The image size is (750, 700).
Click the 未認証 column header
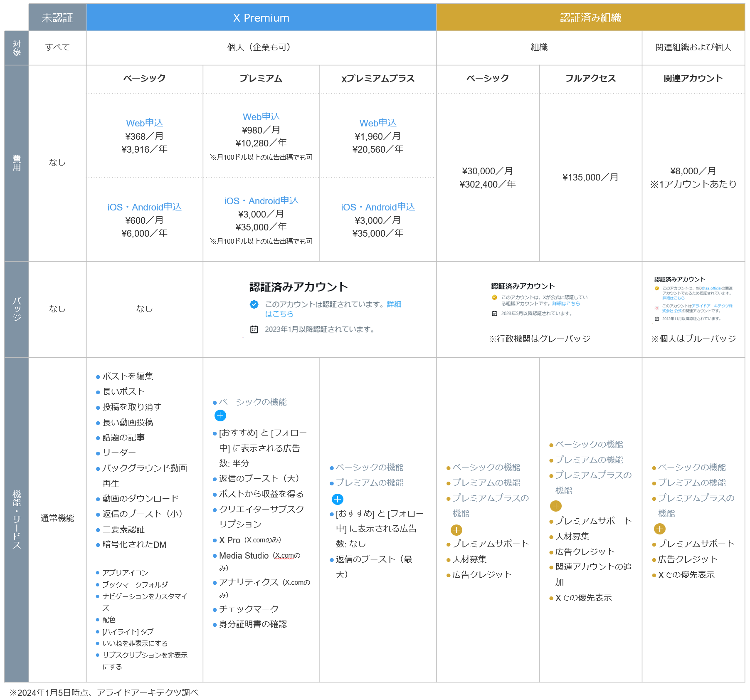[x=57, y=18]
